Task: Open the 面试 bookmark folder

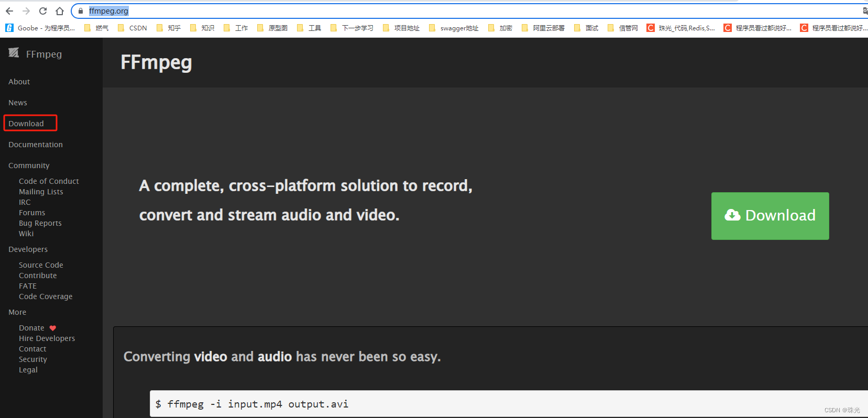Action: (586, 28)
